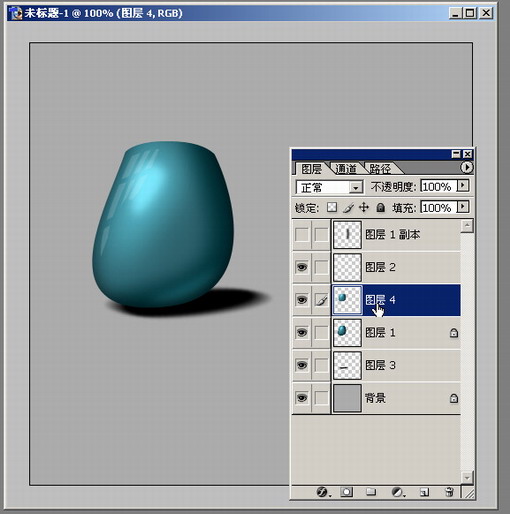The height and width of the screenshot is (514, 510).
Task: Click the lock icon on 背景 layer
Action: [x=454, y=398]
